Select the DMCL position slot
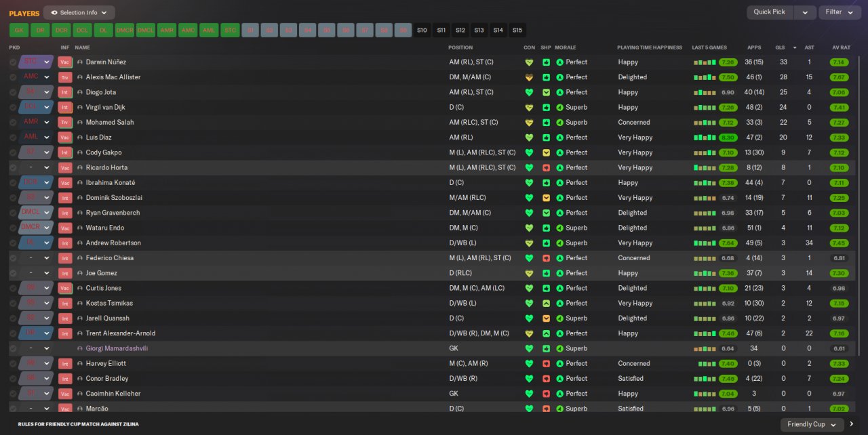The width and height of the screenshot is (868, 435). 146,30
